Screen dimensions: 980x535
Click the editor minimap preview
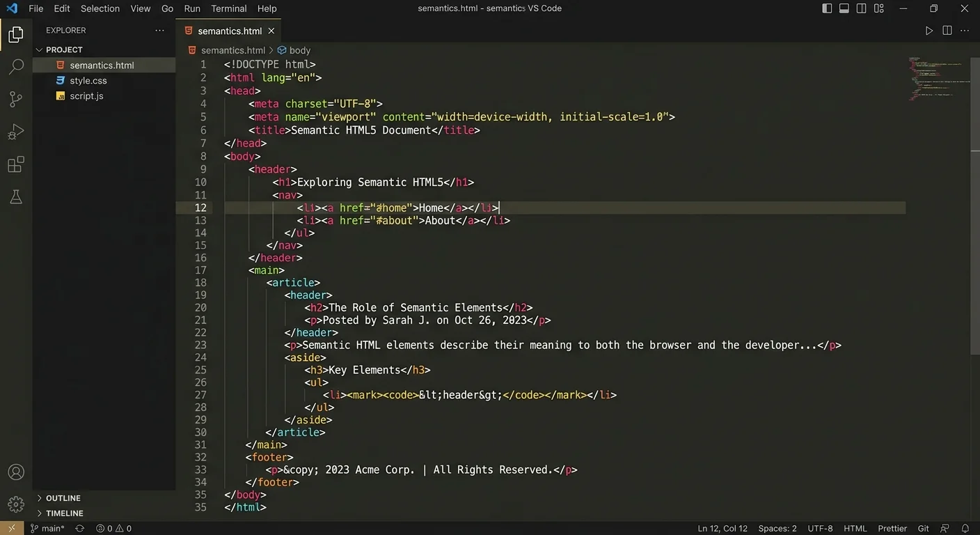pos(938,78)
